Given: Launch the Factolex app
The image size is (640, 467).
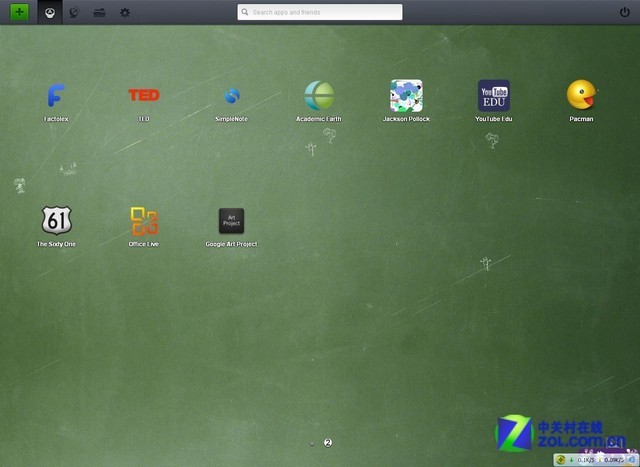Looking at the screenshot, I should tap(56, 96).
